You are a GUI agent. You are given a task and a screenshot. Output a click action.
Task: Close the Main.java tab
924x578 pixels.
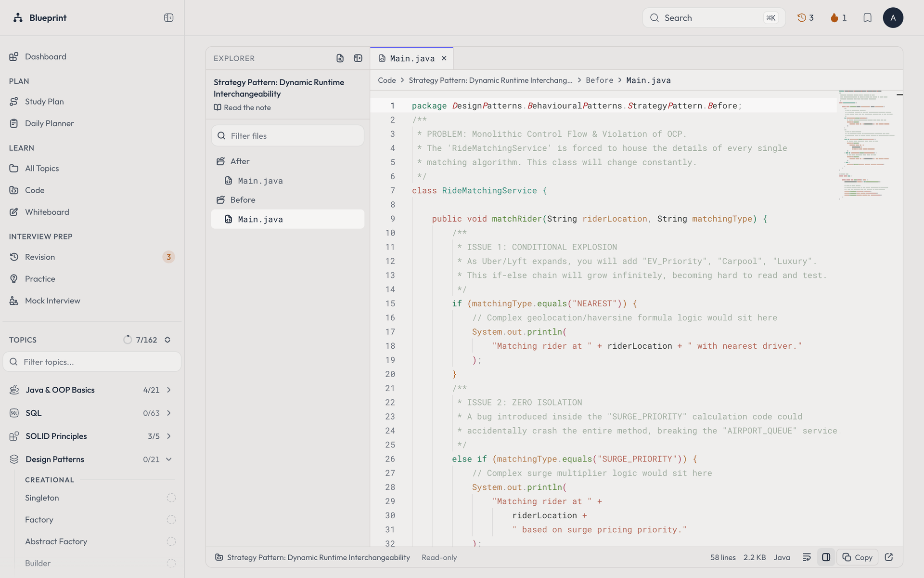444,58
